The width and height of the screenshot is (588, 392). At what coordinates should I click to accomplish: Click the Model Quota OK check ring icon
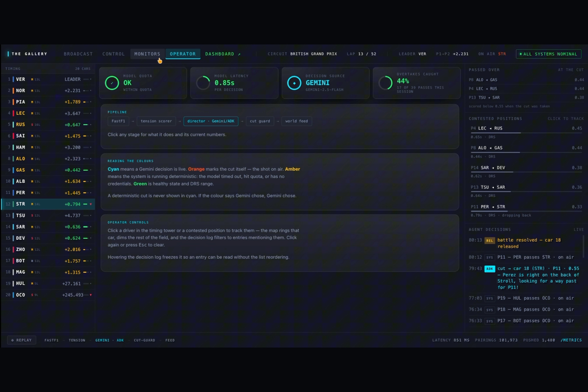tap(112, 83)
